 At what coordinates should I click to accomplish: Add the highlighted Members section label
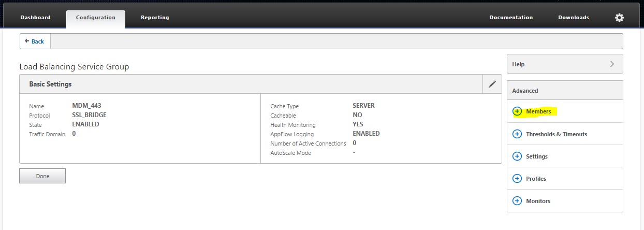(x=538, y=111)
